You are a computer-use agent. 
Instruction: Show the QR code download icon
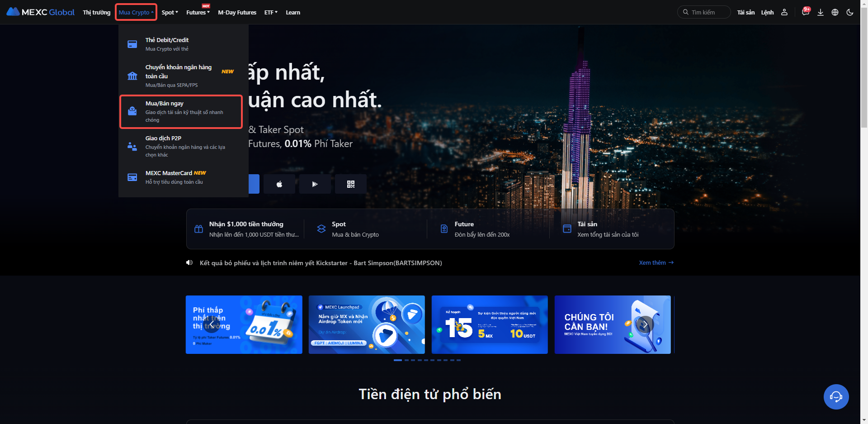pyautogui.click(x=351, y=184)
